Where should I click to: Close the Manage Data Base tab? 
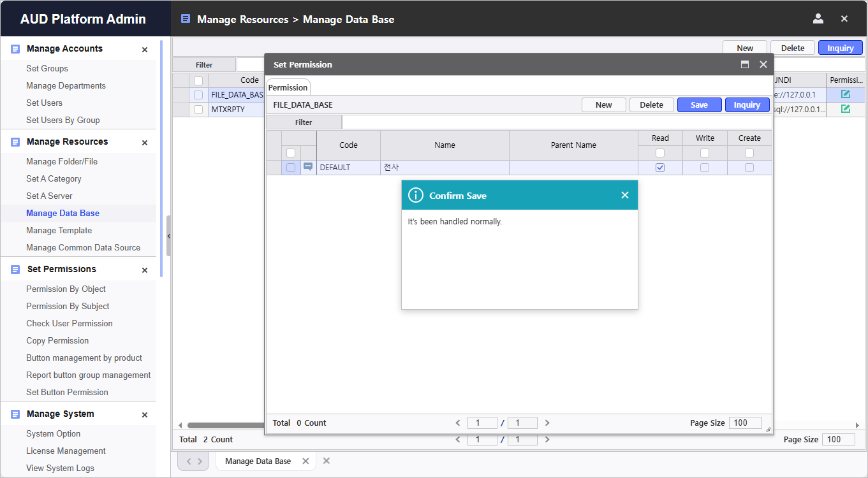pos(305,461)
